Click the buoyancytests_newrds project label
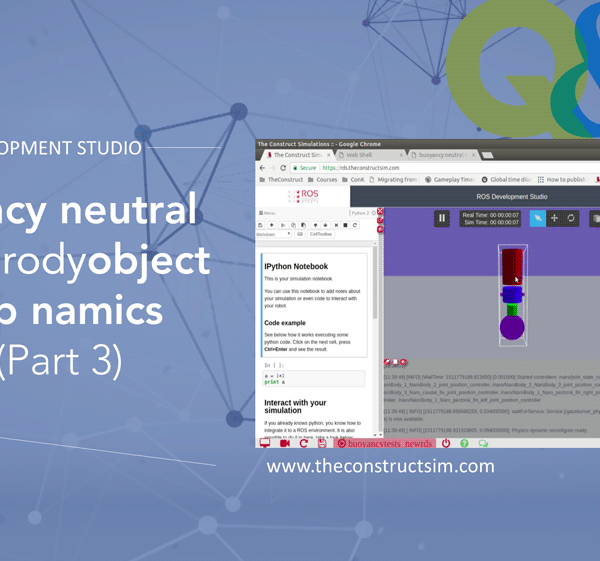The width and height of the screenshot is (600, 561). pos(385,444)
